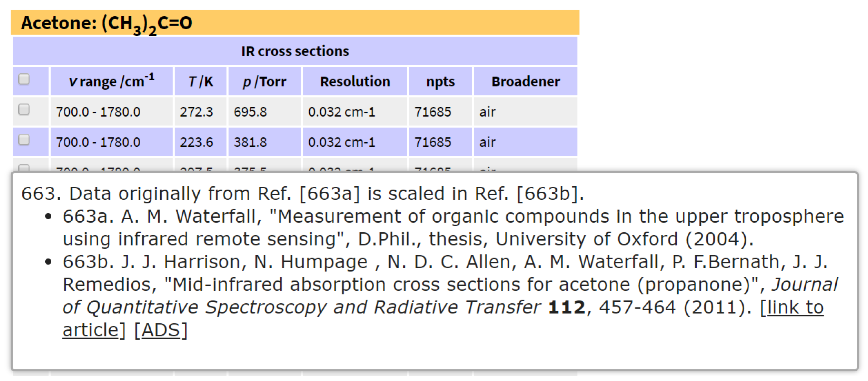The width and height of the screenshot is (868, 381).
Task: Open the "link to article" hyperlink
Action: pos(795,307)
